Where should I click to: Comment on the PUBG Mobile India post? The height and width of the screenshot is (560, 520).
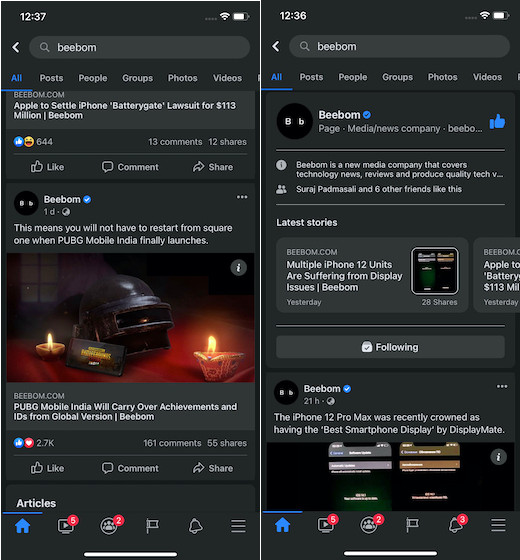point(130,468)
